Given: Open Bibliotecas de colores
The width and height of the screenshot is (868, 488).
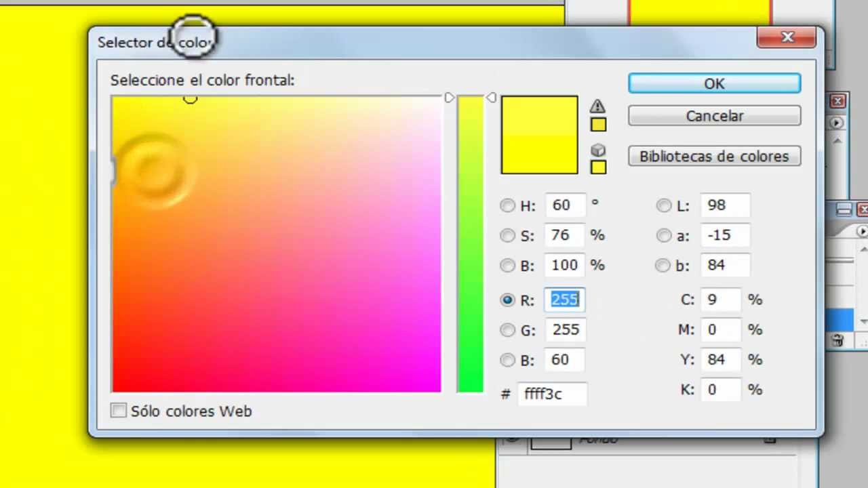Looking at the screenshot, I should 714,157.
